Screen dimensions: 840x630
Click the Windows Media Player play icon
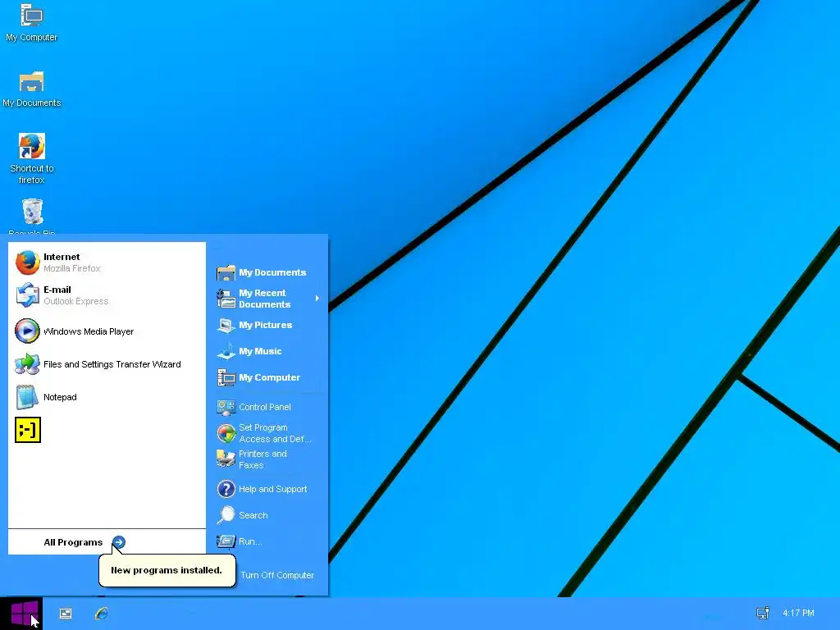pyautogui.click(x=27, y=331)
